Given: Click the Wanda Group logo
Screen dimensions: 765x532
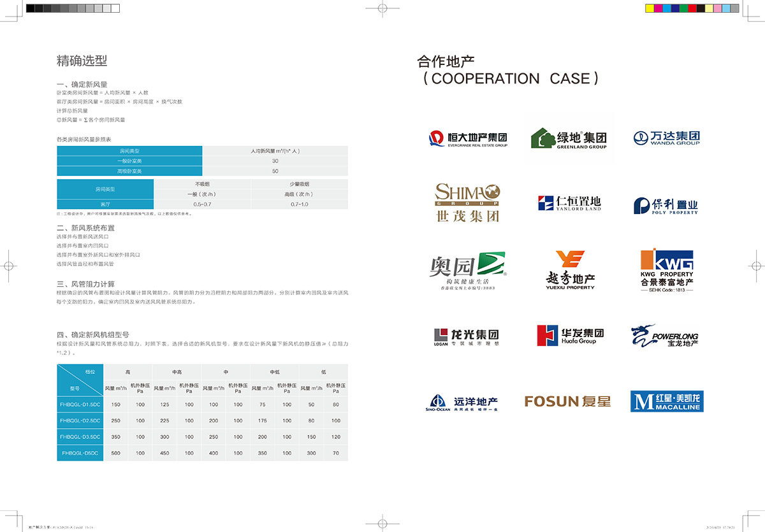Looking at the screenshot, I should coord(666,138).
